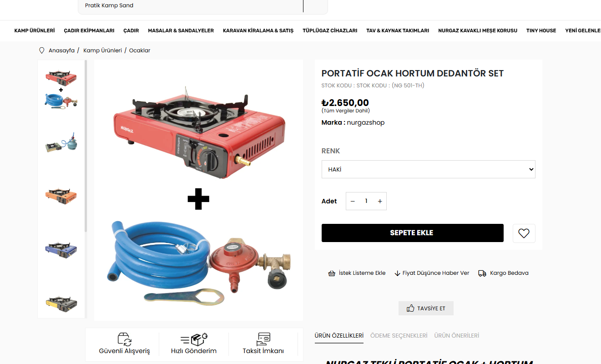Click the truck icon beside Kargo Bedava
This screenshot has width=601, height=364.
click(482, 273)
